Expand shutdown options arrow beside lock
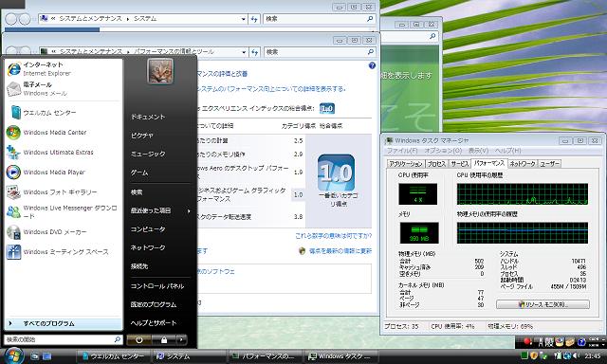The height and width of the screenshot is (364, 607). pyautogui.click(x=182, y=340)
